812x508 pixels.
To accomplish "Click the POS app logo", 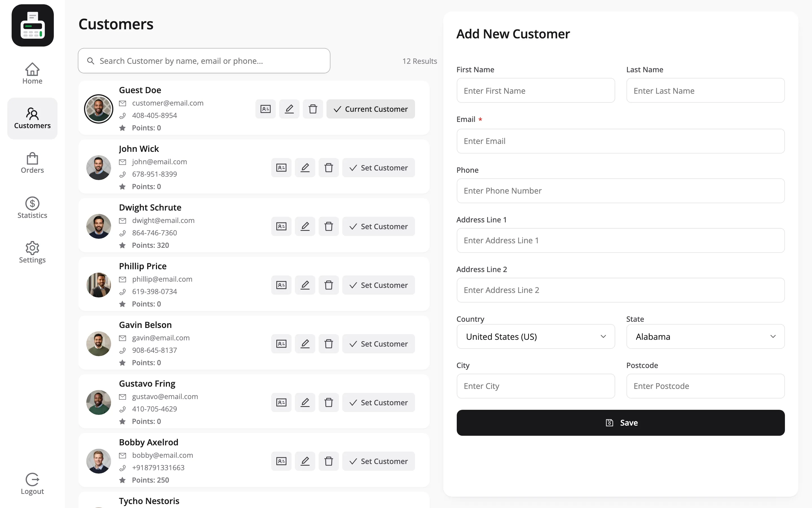I will coord(32,25).
